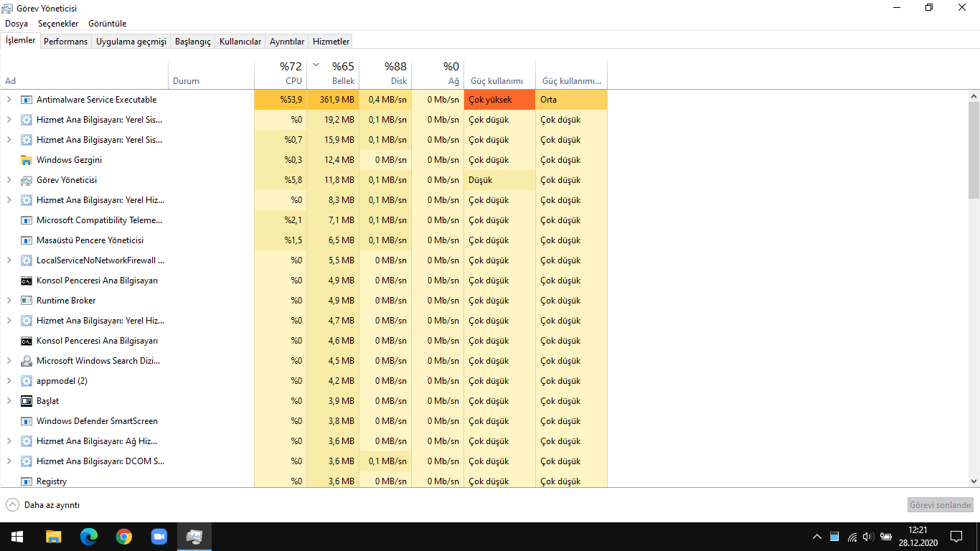980x551 pixels.
Task: Open the Seçenekler menu
Action: point(58,24)
